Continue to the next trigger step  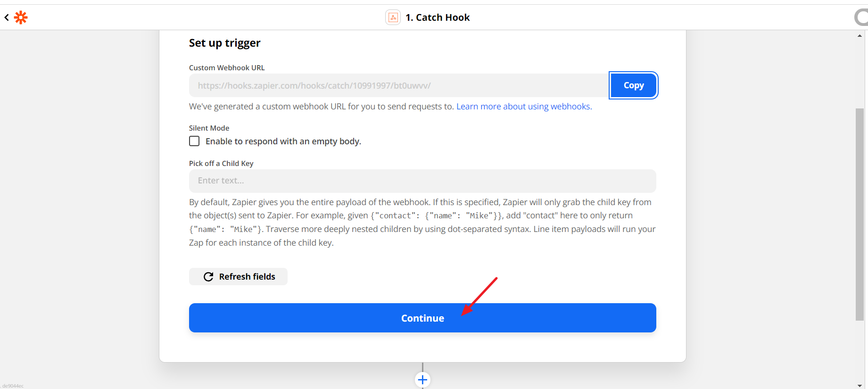[422, 318]
